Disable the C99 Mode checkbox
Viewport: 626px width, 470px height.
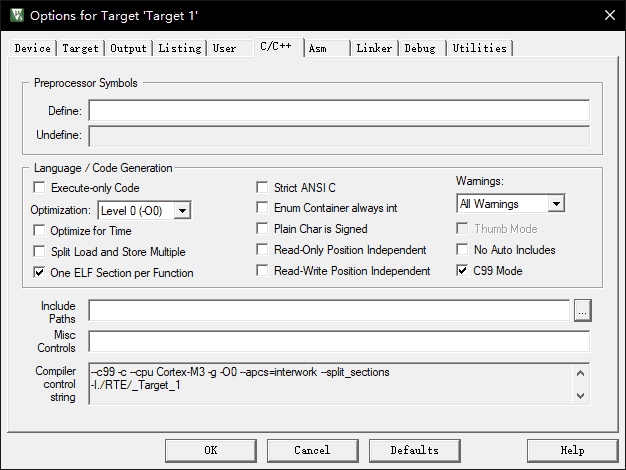(x=463, y=271)
